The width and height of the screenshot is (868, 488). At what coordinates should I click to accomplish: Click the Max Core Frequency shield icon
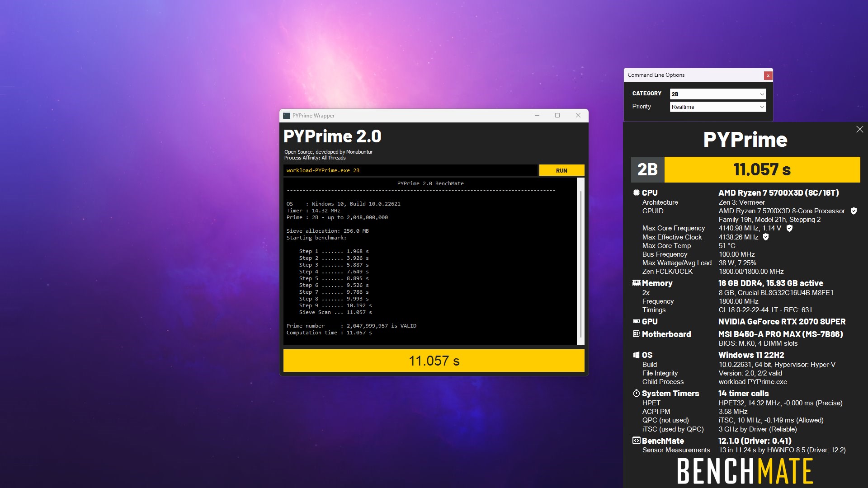789,228
